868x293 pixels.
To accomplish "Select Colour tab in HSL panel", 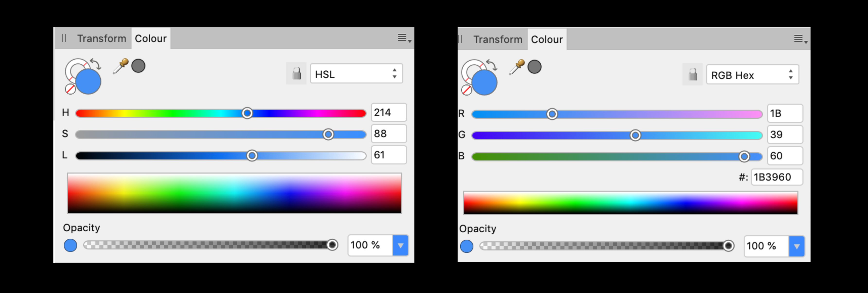I will click(x=151, y=38).
